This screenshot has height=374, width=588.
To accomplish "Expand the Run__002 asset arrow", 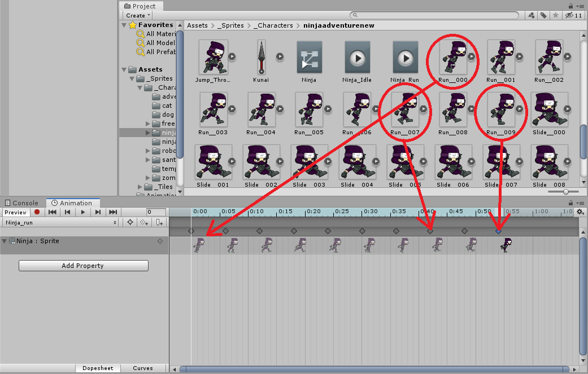I will tap(567, 56).
